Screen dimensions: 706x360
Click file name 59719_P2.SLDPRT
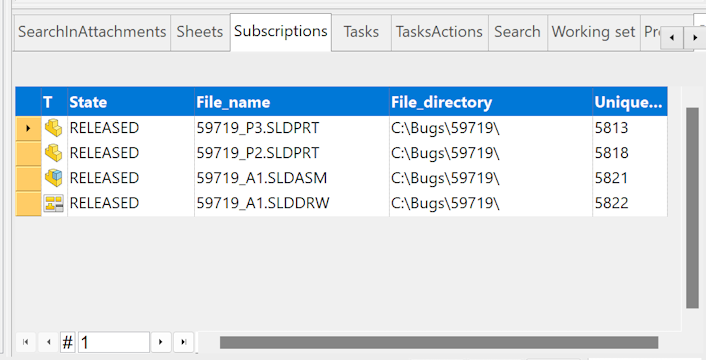(x=258, y=153)
